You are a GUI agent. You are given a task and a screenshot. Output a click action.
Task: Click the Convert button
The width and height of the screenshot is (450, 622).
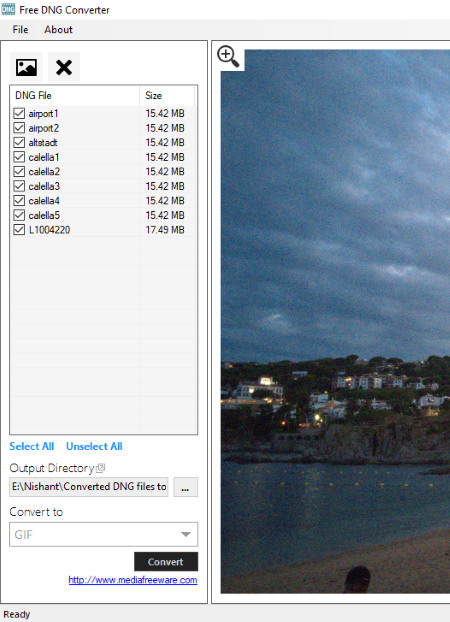click(166, 562)
